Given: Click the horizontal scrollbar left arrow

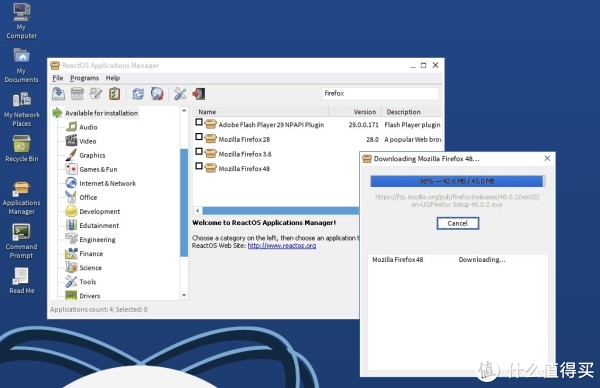Looking at the screenshot, I should 197,210.
